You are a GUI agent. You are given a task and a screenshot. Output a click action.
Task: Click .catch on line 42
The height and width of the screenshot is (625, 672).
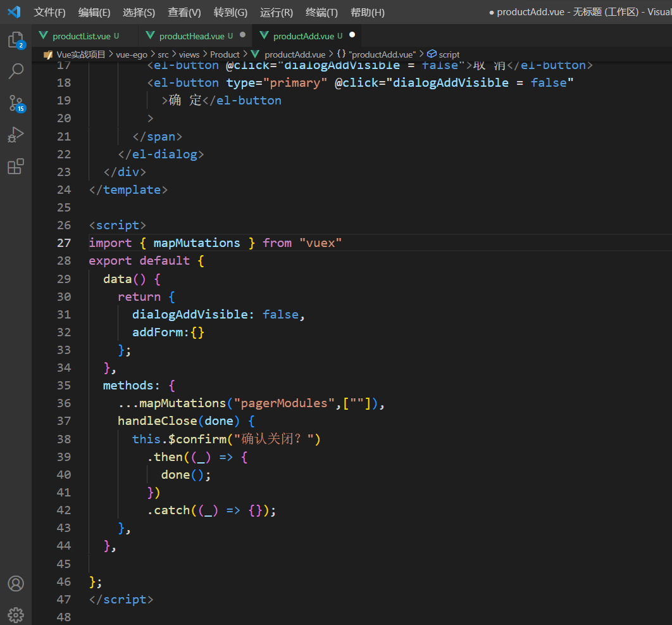tap(168, 510)
